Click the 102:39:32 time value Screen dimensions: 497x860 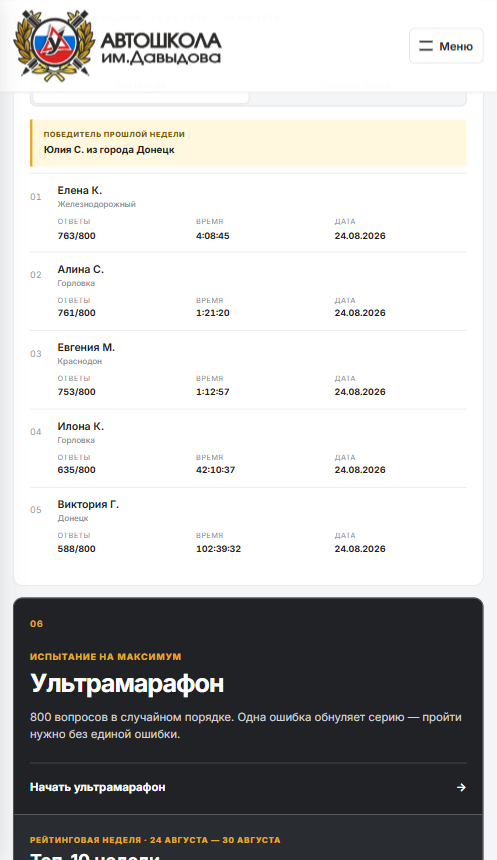[x=218, y=549]
